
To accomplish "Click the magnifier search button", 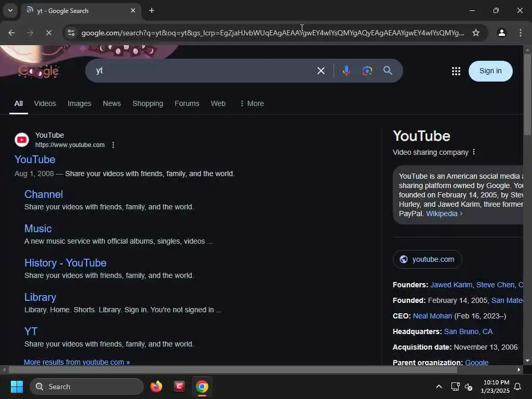I will point(388,71).
